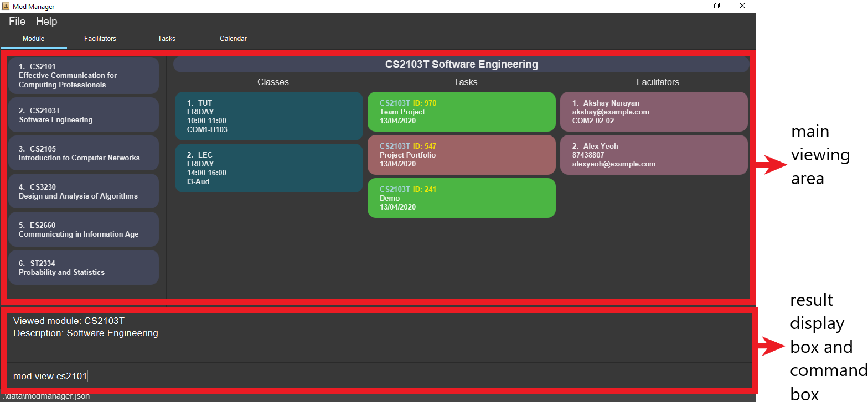This screenshot has width=868, height=402.
Task: Click the email akshay@example.com
Action: 611,112
